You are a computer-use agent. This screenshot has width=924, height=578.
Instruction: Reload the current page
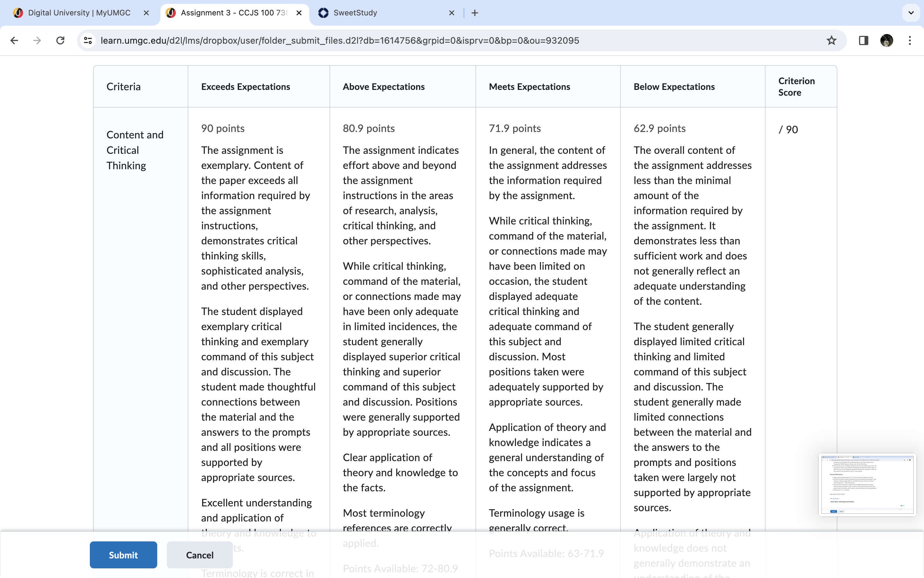click(60, 40)
